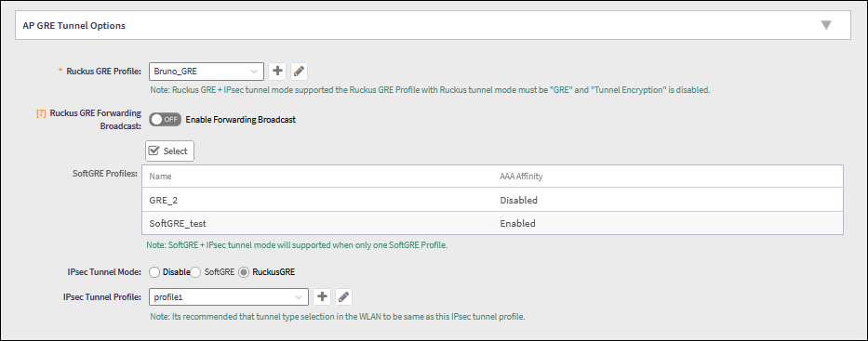The width and height of the screenshot is (868, 341).
Task: Click the IPsec Tunnel Profile label
Action: click(101, 296)
